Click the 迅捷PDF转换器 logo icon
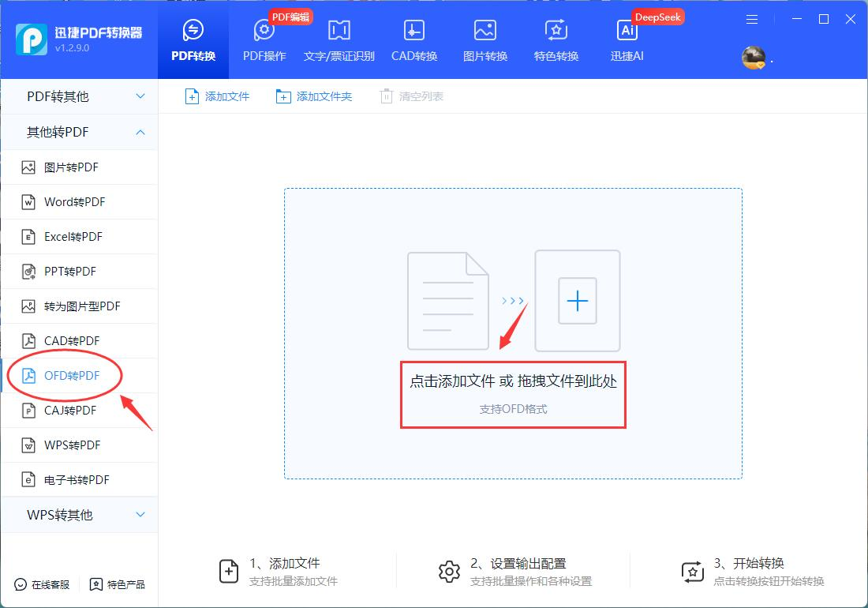The image size is (868, 608). 31,39
